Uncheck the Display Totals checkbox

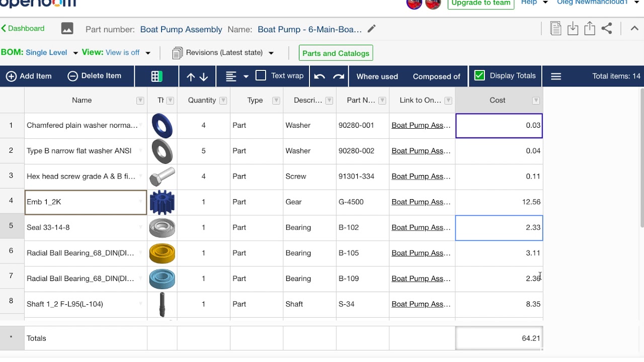479,76
